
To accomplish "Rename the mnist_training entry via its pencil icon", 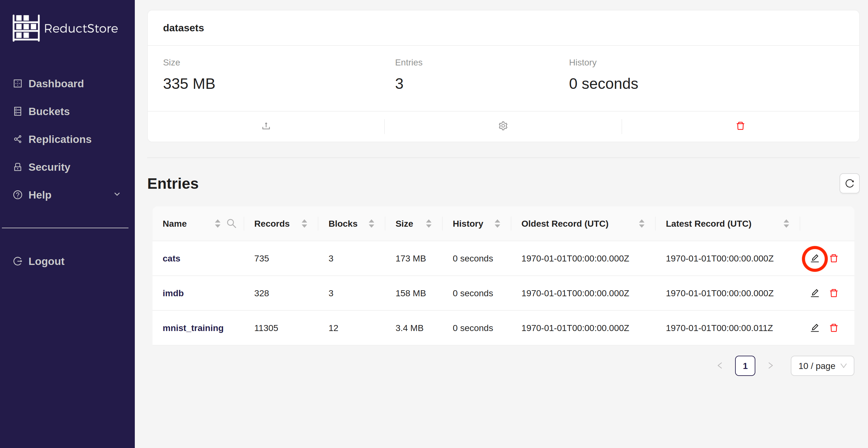I will (x=815, y=328).
